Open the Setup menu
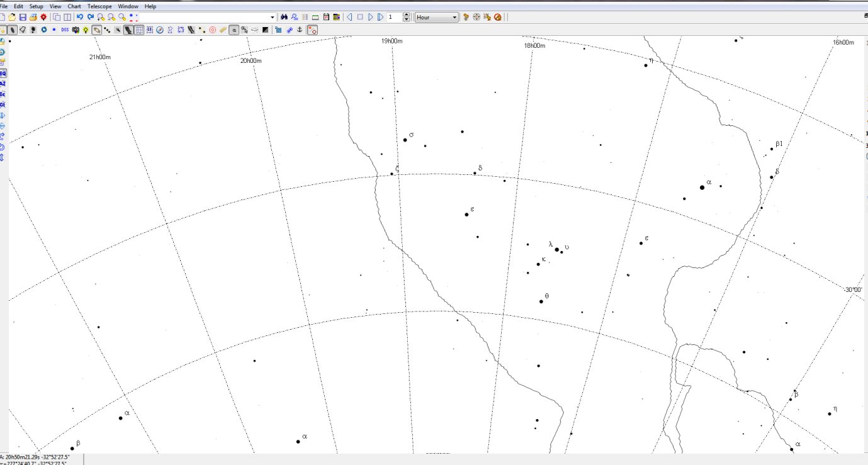This screenshot has width=868, height=465. point(36,6)
